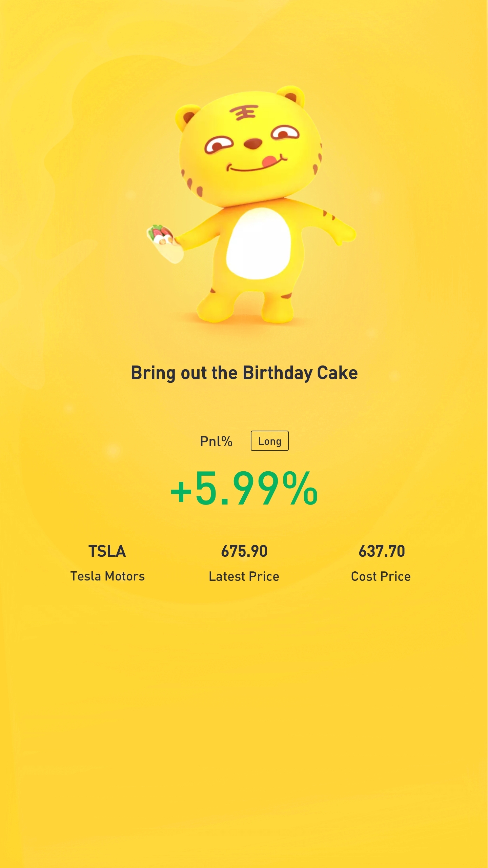
Task: Tap the Long position tag
Action: [x=269, y=441]
